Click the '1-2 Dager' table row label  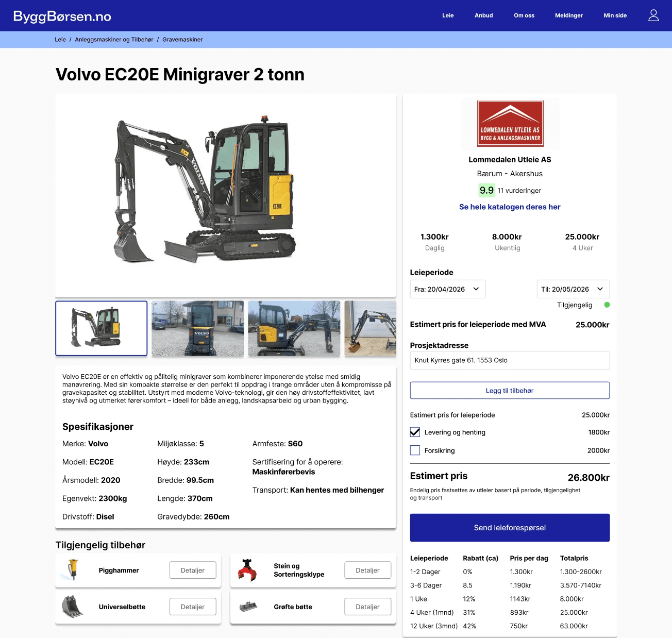425,572
